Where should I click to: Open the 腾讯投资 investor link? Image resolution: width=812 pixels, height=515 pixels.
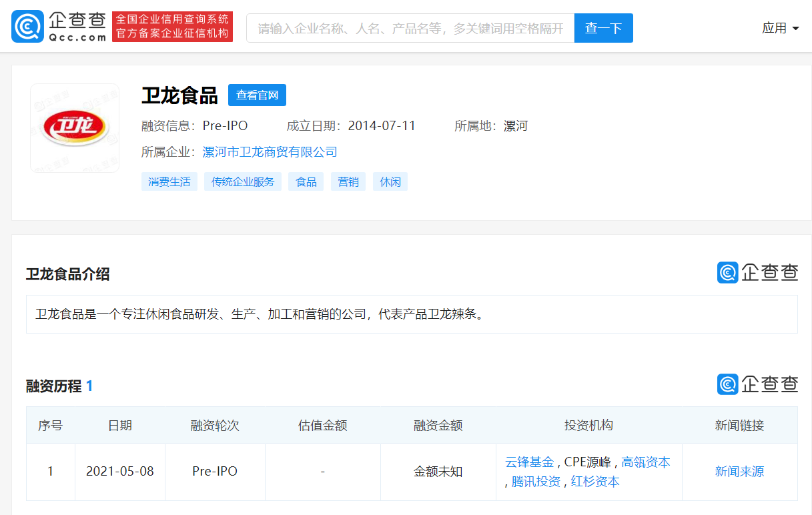536,481
